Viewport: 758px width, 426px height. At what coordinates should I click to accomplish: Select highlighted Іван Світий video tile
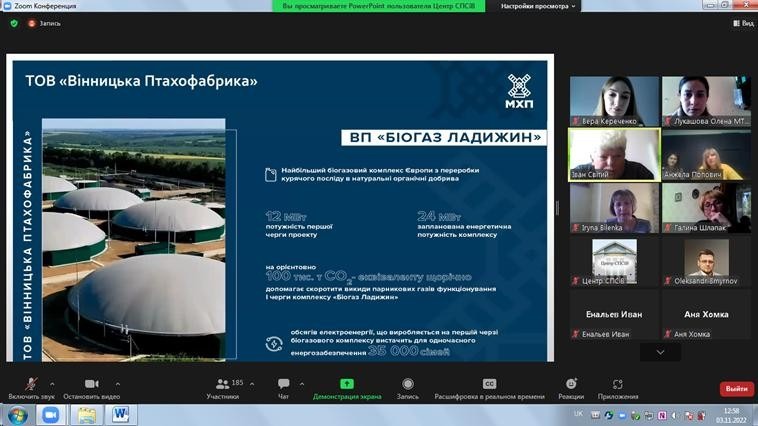614,155
